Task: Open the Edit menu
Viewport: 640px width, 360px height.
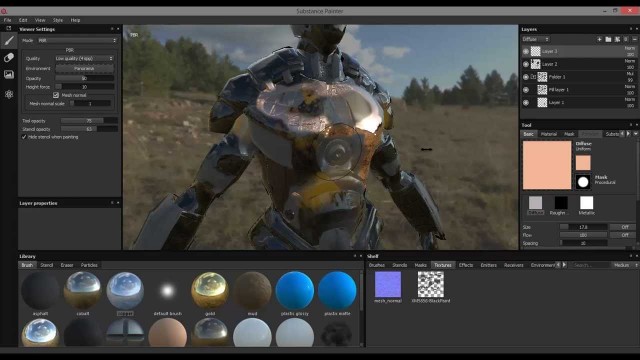Action: (23, 20)
